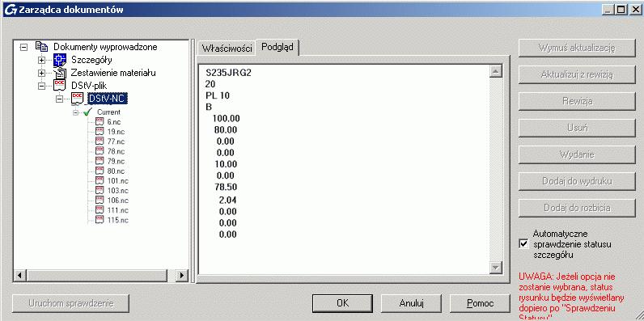Click the preview pane's scroll-down arrow
The height and width of the screenshot is (321, 644).
coord(497,268)
